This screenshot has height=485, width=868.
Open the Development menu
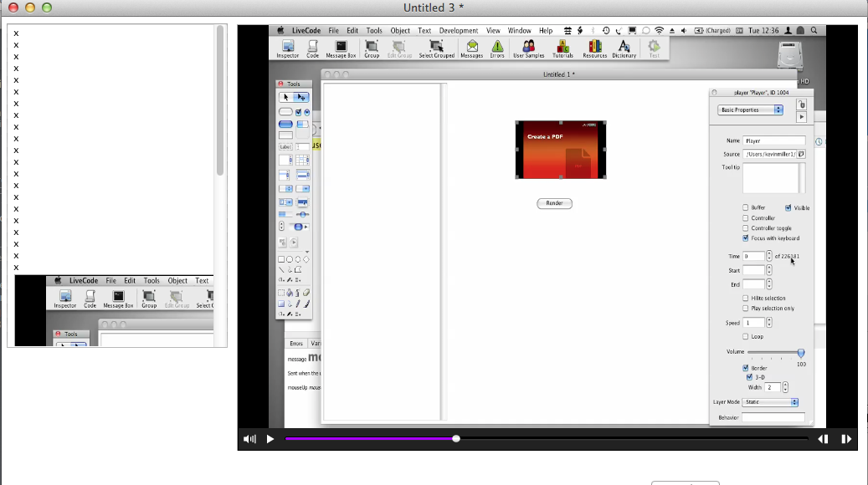pos(459,31)
